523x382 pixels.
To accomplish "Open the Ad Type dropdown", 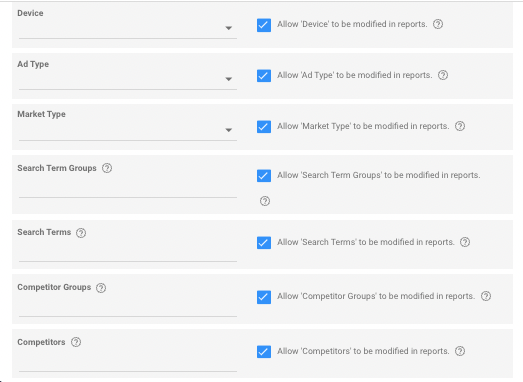I will pyautogui.click(x=128, y=80).
